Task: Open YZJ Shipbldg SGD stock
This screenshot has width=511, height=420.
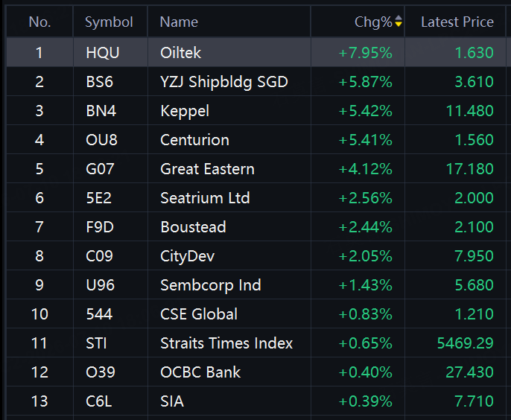Action: [x=256, y=81]
